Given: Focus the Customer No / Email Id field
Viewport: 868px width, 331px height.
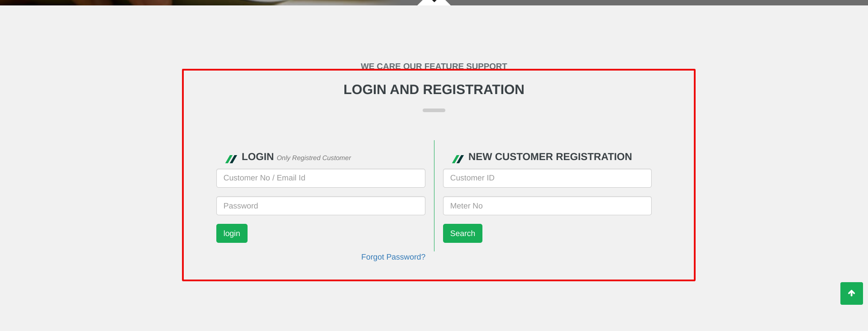Looking at the screenshot, I should pos(320,178).
